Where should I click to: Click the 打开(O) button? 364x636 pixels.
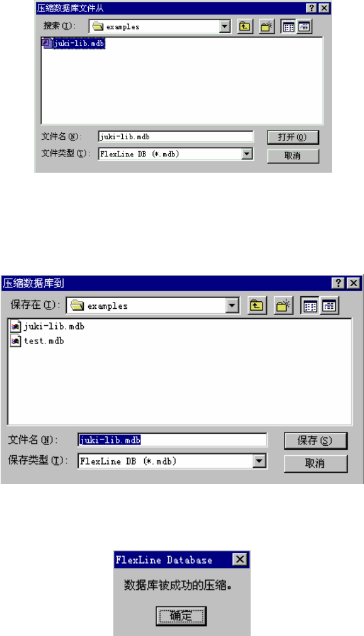[x=293, y=137]
